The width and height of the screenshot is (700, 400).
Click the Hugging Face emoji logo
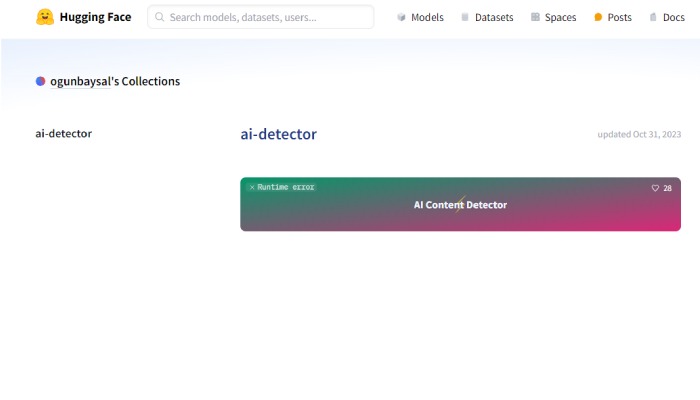[45, 17]
